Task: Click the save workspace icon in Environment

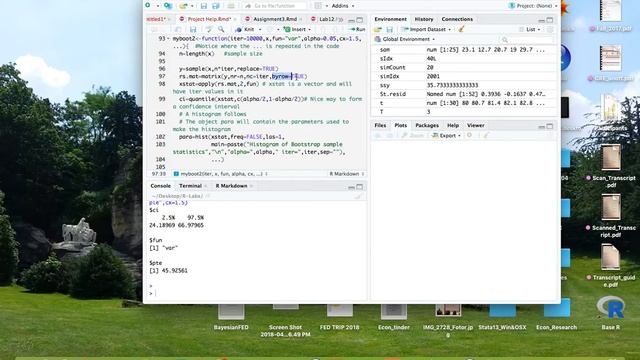Action: [x=389, y=29]
